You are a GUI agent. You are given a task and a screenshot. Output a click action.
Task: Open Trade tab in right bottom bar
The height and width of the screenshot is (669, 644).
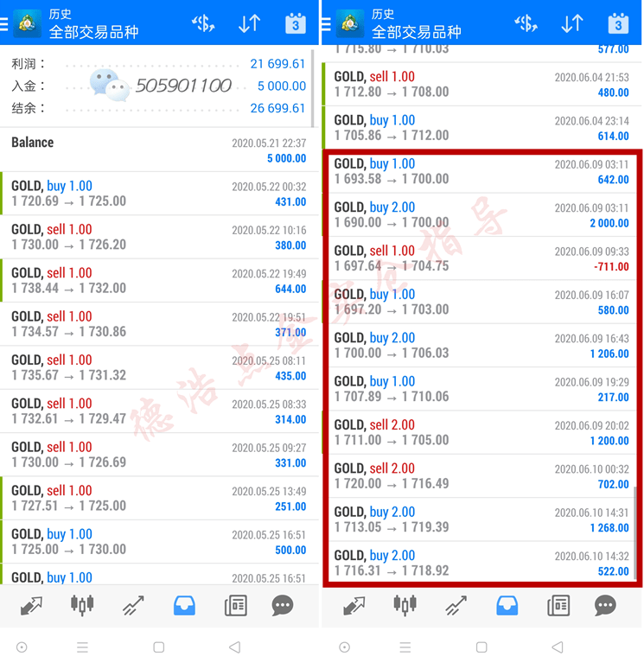click(456, 605)
